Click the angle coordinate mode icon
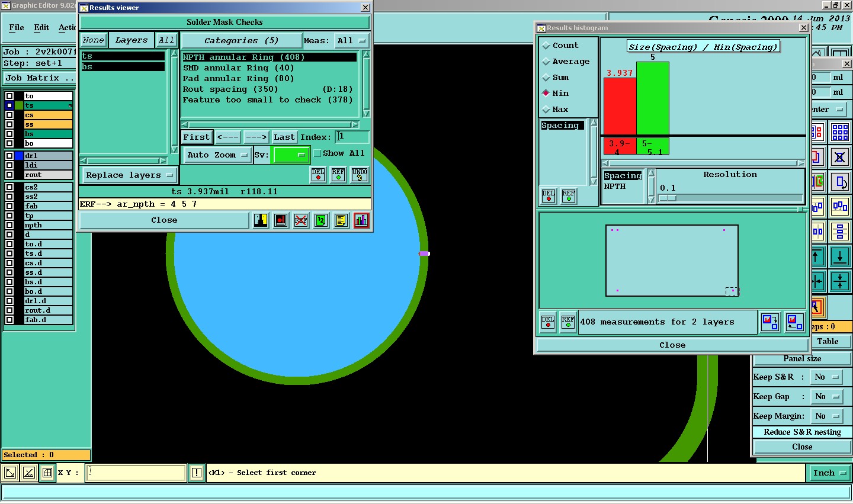 pyautogui.click(x=28, y=473)
